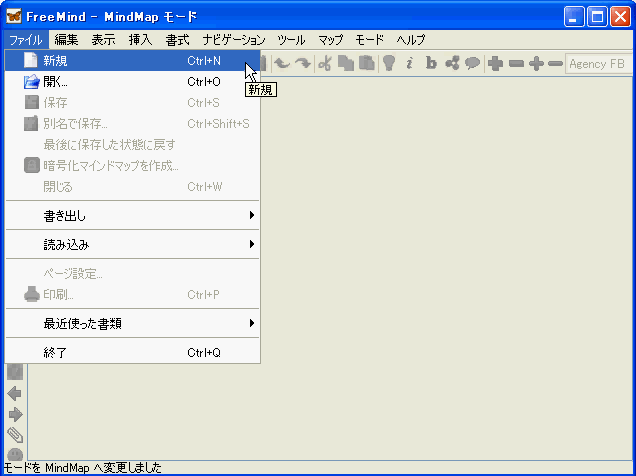Close the FreeMind window

[x=621, y=17]
